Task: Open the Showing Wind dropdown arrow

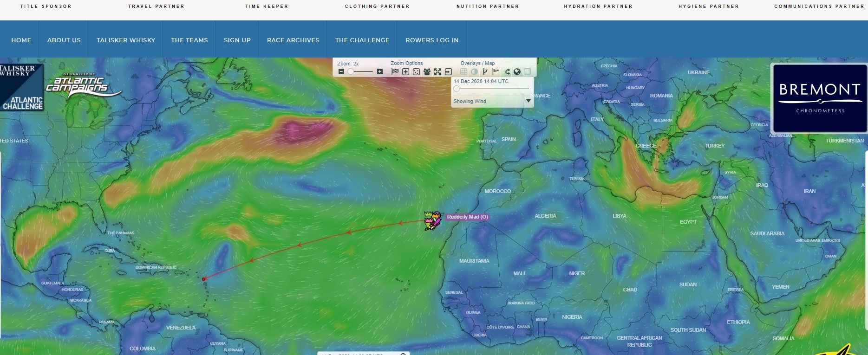Action: coord(528,101)
